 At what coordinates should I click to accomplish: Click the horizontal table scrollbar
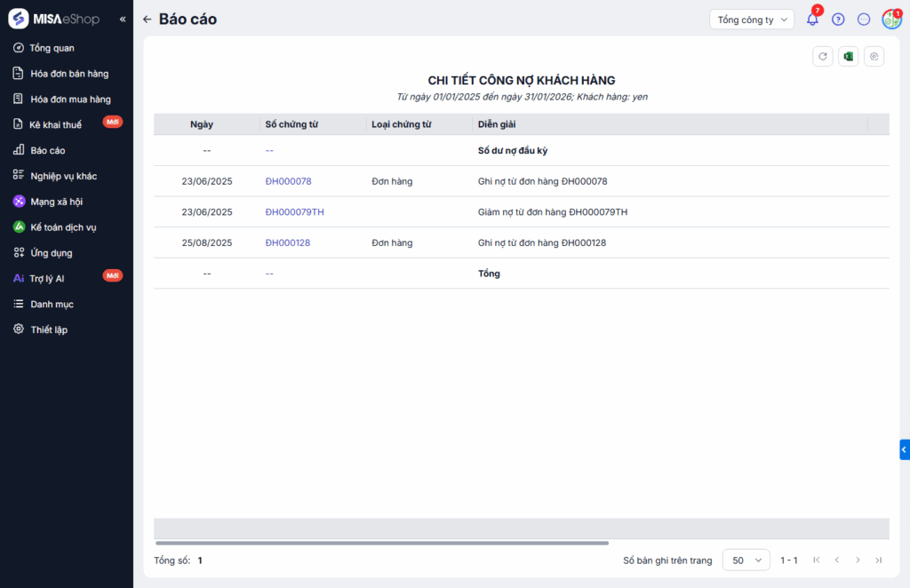(x=382, y=543)
